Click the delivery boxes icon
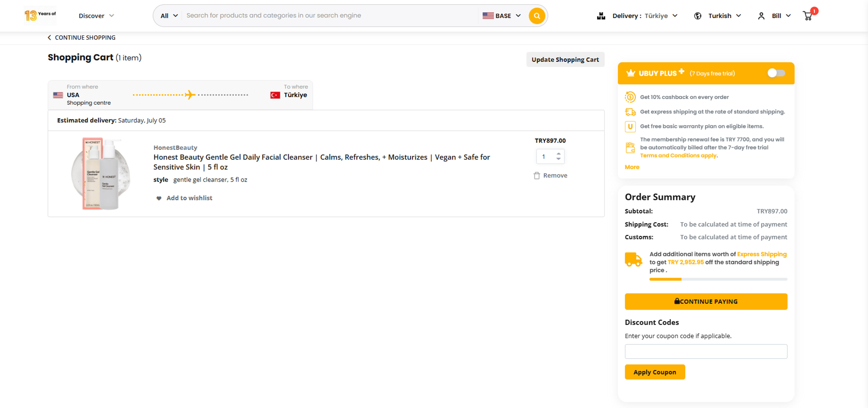Image resolution: width=868 pixels, height=408 pixels. click(601, 16)
